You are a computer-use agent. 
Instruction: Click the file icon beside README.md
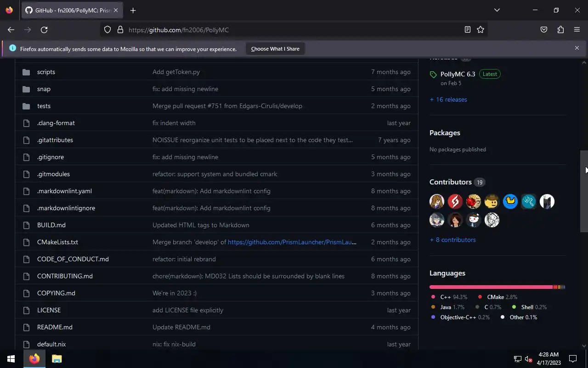[x=26, y=328]
